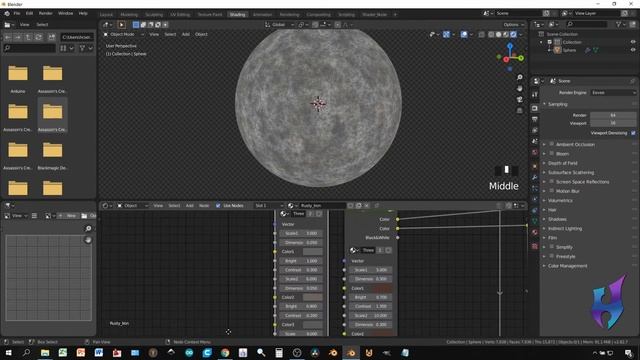Viewport: 640px width, 360px height.
Task: Enable Simplify checkbox
Action: pyautogui.click(x=551, y=247)
